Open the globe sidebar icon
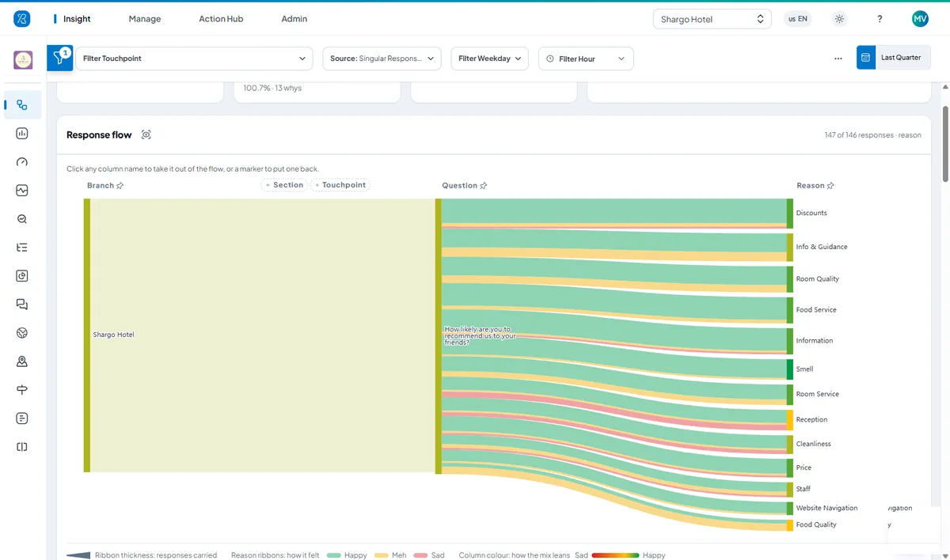Viewport: 950px width, 560px height. click(22, 333)
